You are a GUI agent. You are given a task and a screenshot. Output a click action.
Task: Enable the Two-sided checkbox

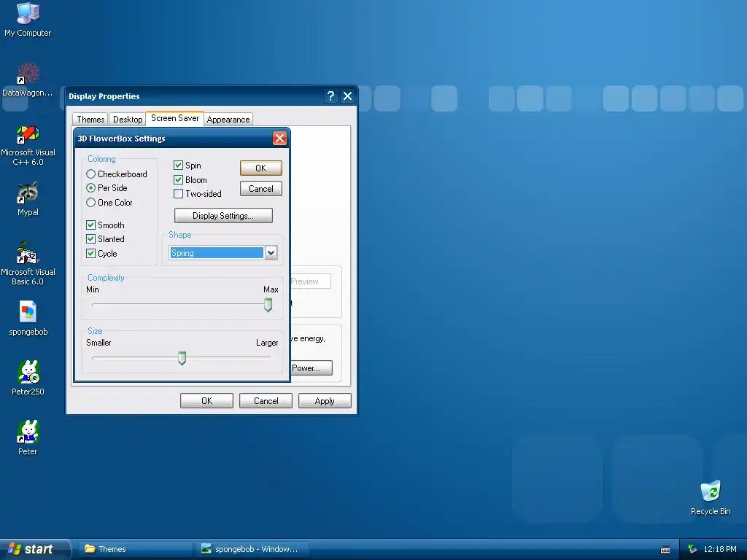coord(178,194)
